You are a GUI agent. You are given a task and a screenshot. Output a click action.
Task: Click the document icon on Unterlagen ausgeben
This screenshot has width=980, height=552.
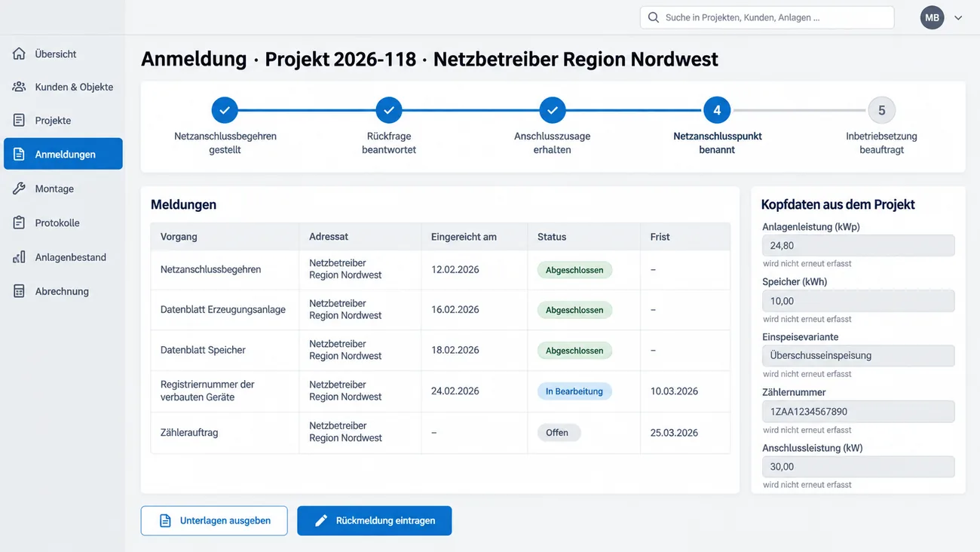click(165, 520)
